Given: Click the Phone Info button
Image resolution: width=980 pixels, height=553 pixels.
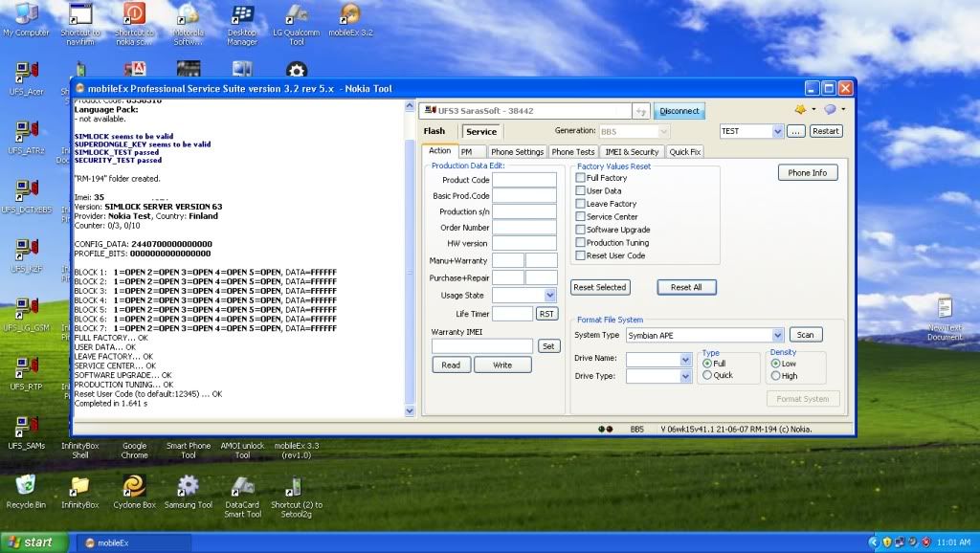Looking at the screenshot, I should (x=808, y=173).
